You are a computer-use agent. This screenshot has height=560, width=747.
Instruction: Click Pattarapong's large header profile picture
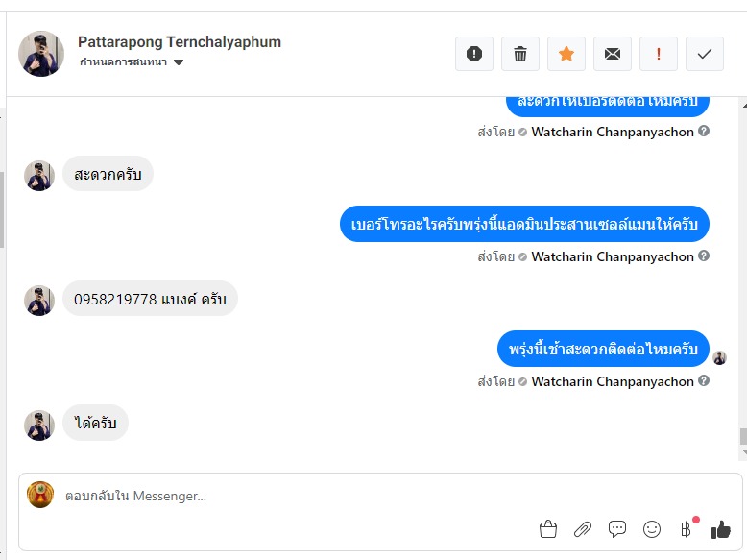coord(41,54)
